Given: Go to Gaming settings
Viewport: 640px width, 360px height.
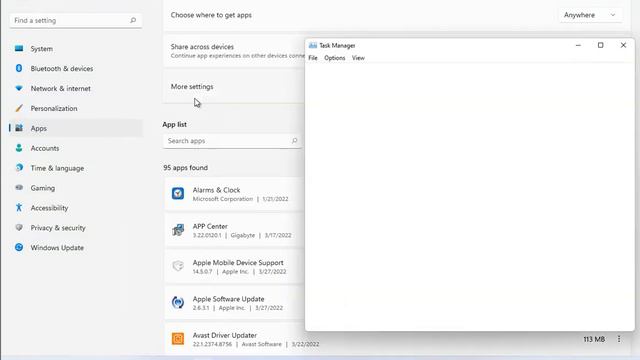Looking at the screenshot, I should (43, 188).
